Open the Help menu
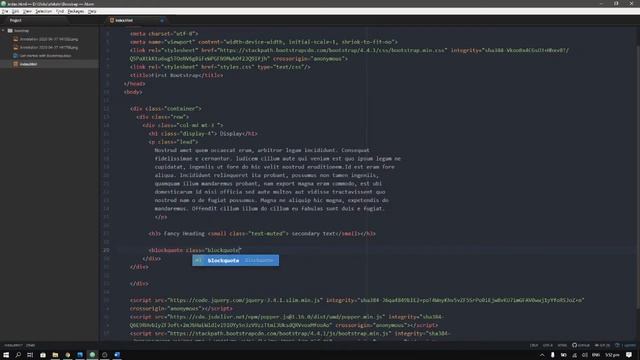The height and width of the screenshot is (360, 640). coord(92,11)
